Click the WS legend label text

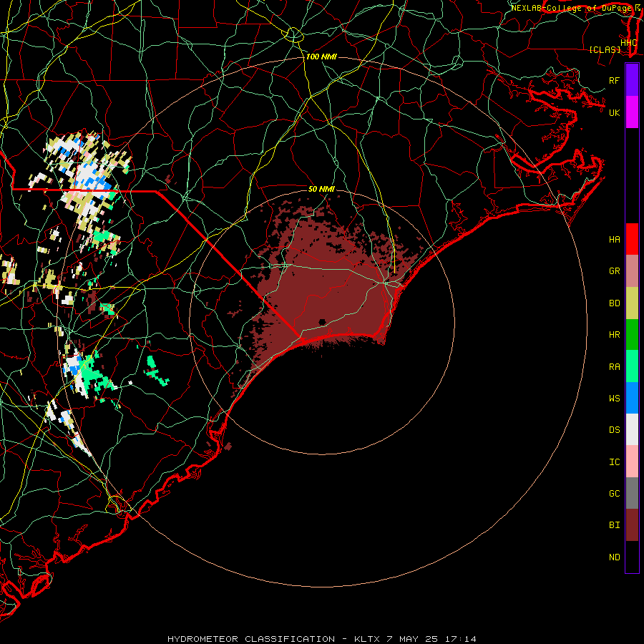(615, 399)
